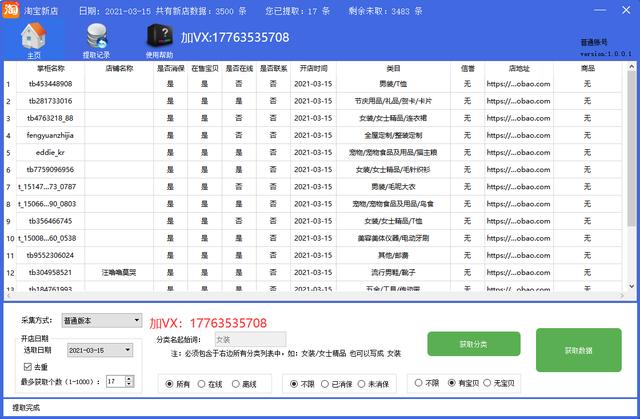The width and height of the screenshot is (640, 419).
Task: Open the 选取日期 date dropdown
Action: tap(128, 350)
